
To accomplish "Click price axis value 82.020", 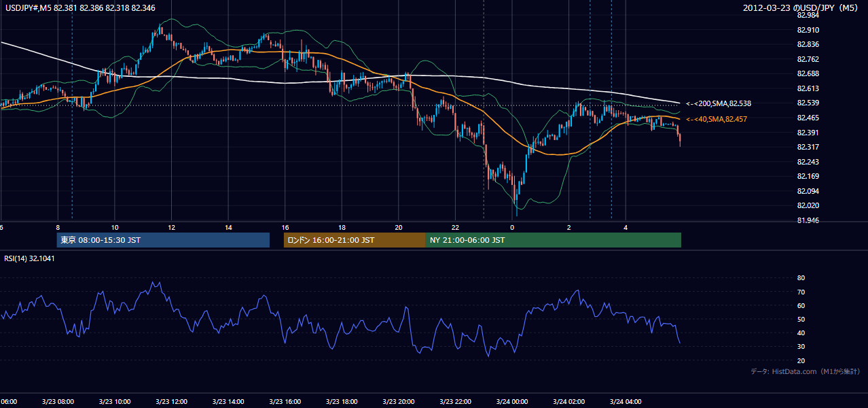I will [x=808, y=205].
